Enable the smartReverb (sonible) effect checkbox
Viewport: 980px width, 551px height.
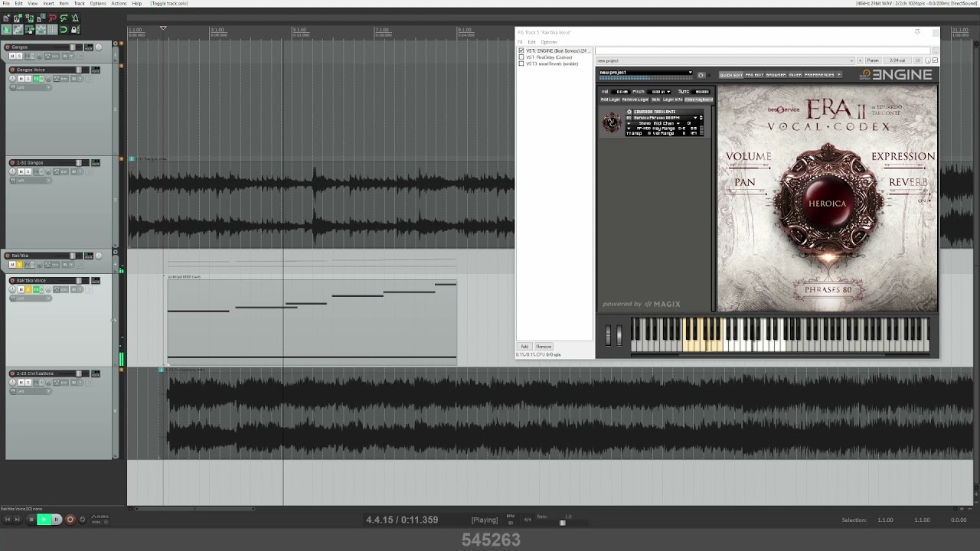tap(521, 64)
